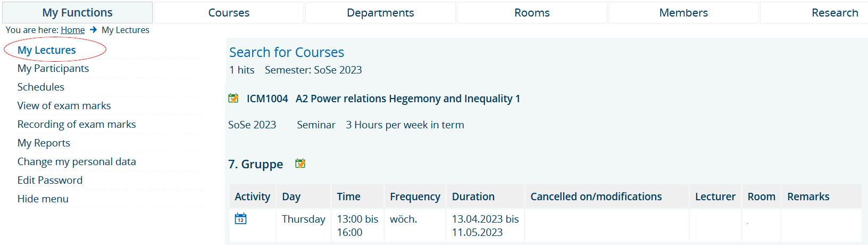Select Recording of exam marks
Image resolution: width=868 pixels, height=245 pixels.
point(77,125)
